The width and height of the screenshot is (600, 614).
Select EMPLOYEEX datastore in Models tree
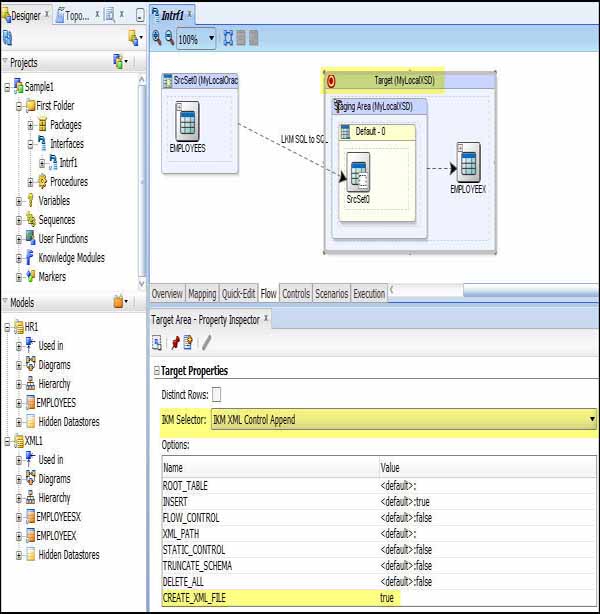(x=56, y=536)
